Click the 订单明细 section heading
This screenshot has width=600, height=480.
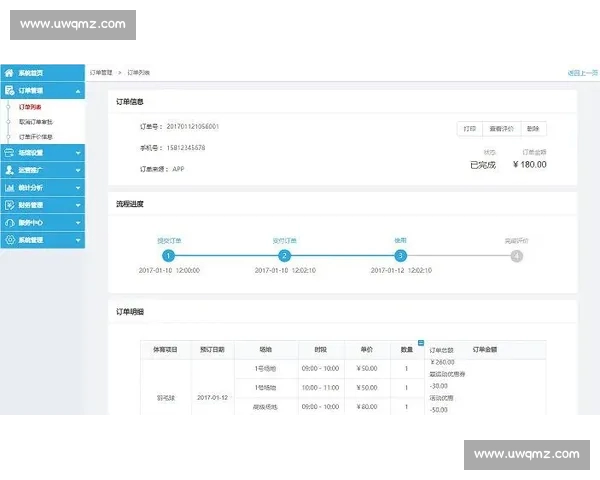click(x=130, y=312)
